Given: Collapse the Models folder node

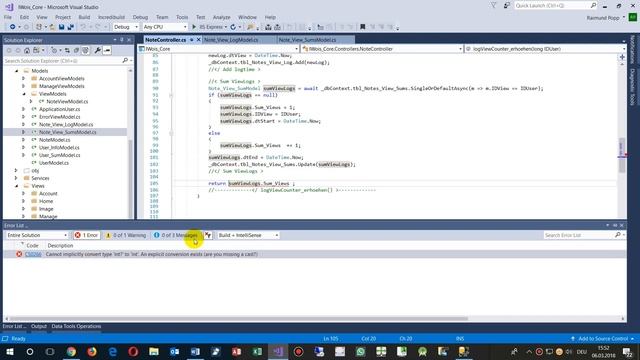Looking at the screenshot, I should (x=16, y=71).
